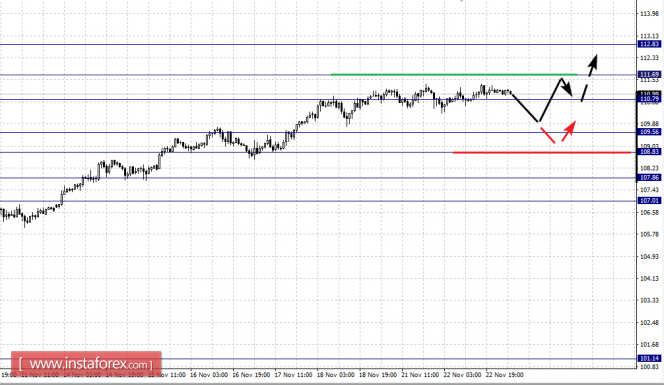Click the red upward arrow forecast
This screenshot has width=664, height=385.
(x=569, y=130)
